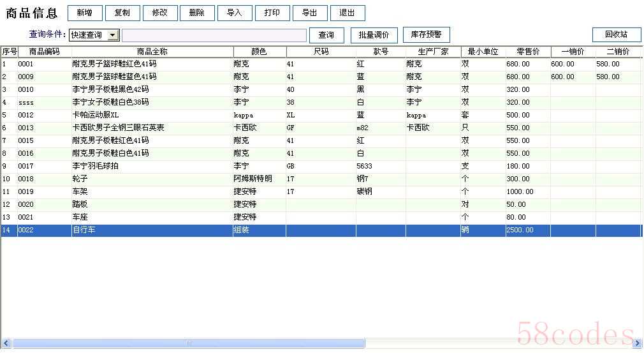
Task: Click the horizontal scrollbar thumb
Action: (x=189, y=343)
